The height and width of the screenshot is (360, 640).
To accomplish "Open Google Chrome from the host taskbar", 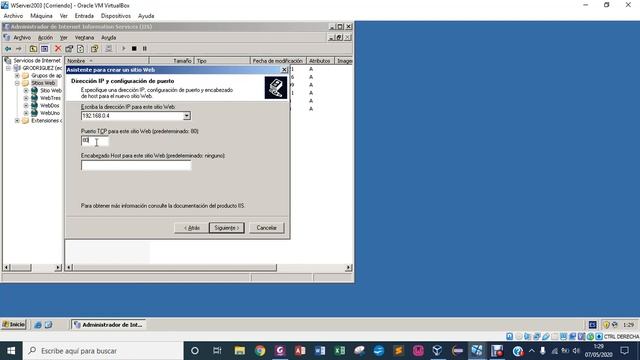I will 260,351.
